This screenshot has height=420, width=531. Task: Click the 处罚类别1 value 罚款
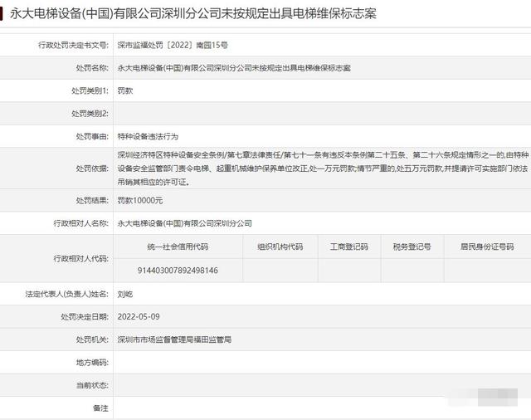127,90
